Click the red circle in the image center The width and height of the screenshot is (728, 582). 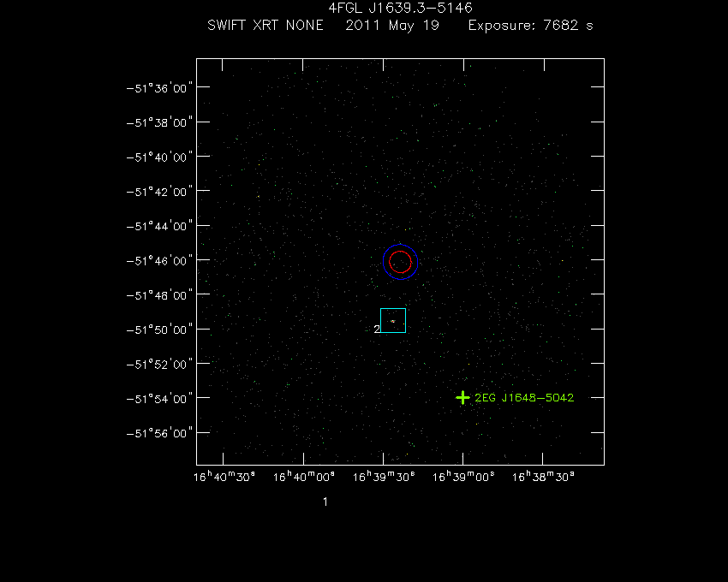pos(400,262)
